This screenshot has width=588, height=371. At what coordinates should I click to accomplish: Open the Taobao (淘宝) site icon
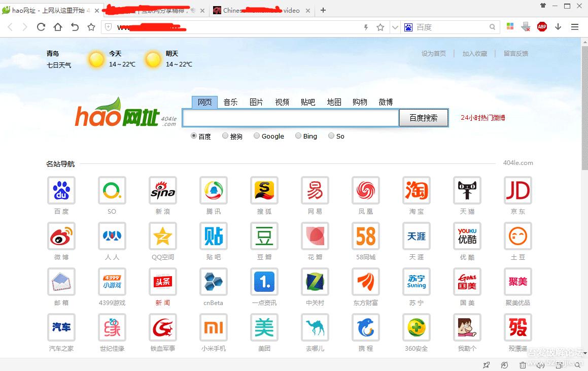pyautogui.click(x=416, y=190)
